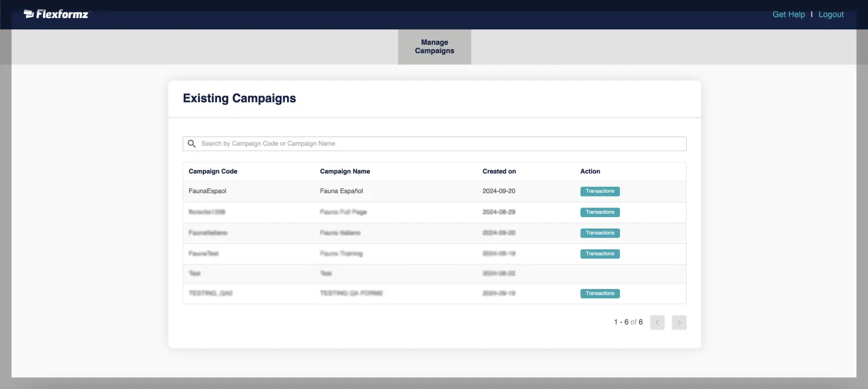View Transactions for the Fauna Italiano row
This screenshot has width=868, height=389.
[x=600, y=233]
